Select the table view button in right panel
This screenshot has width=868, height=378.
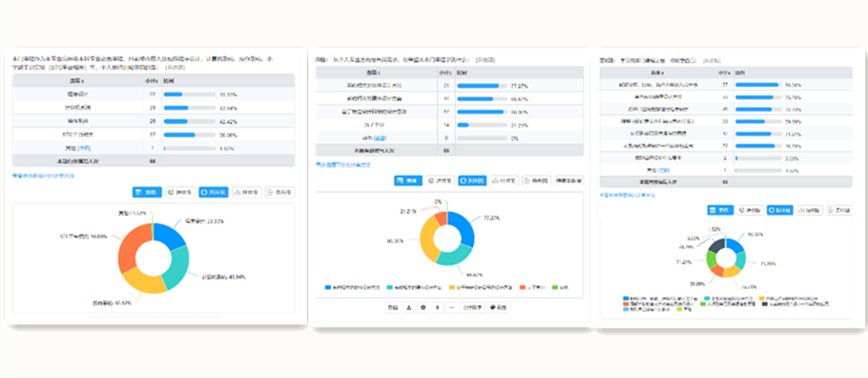point(721,210)
